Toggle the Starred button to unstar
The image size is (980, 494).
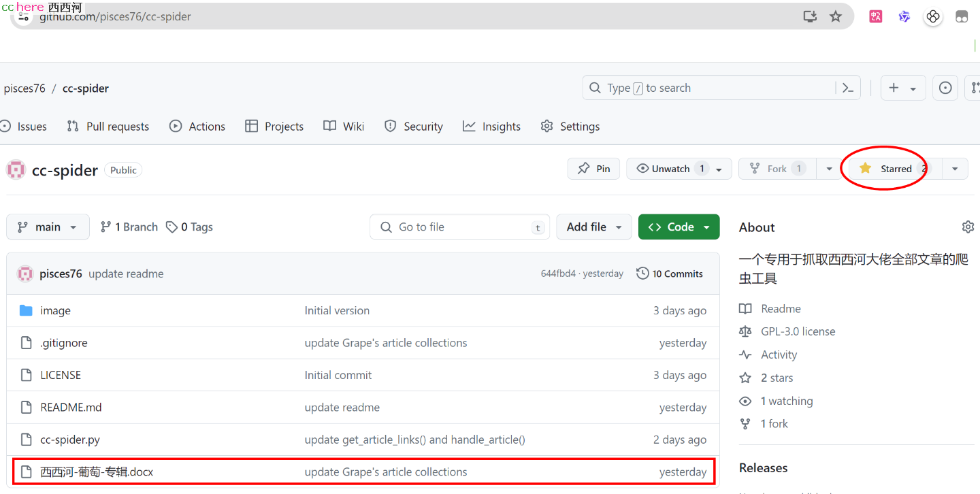pos(895,169)
